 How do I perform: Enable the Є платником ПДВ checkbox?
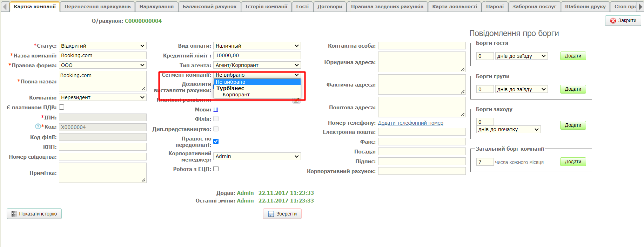[62, 107]
